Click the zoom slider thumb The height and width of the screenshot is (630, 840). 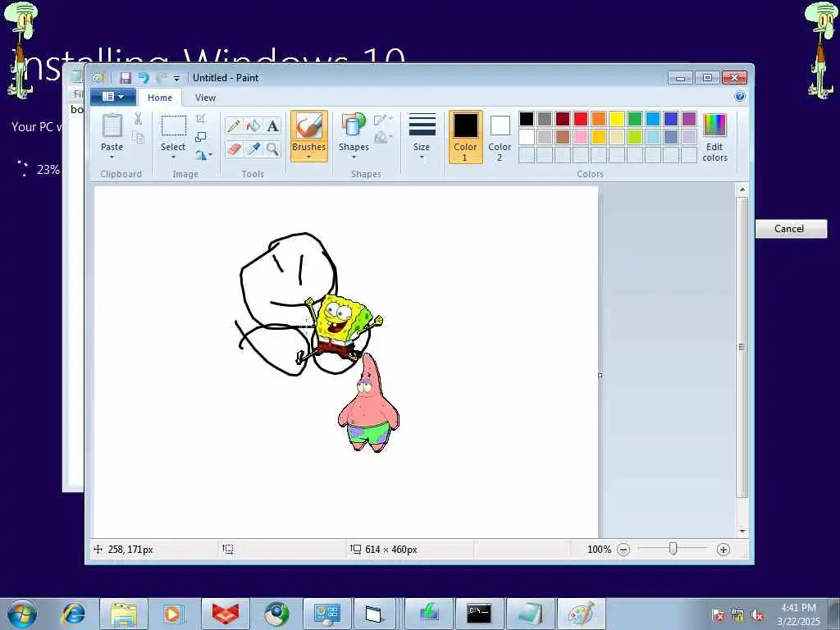pyautogui.click(x=673, y=549)
